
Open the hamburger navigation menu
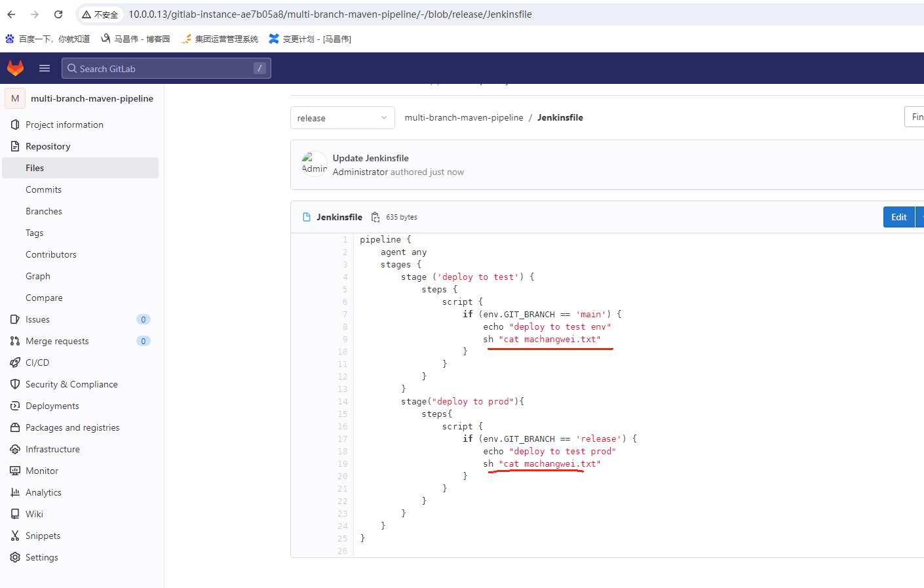coord(45,68)
